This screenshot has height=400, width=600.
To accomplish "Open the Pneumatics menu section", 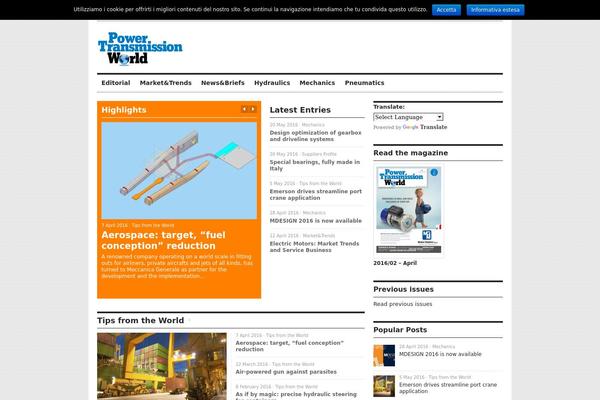I will (x=364, y=83).
